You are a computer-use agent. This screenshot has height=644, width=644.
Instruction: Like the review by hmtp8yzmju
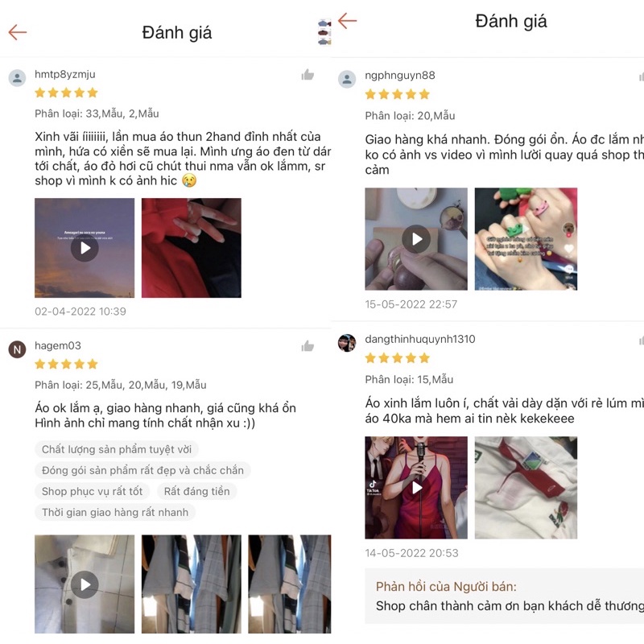[308, 75]
